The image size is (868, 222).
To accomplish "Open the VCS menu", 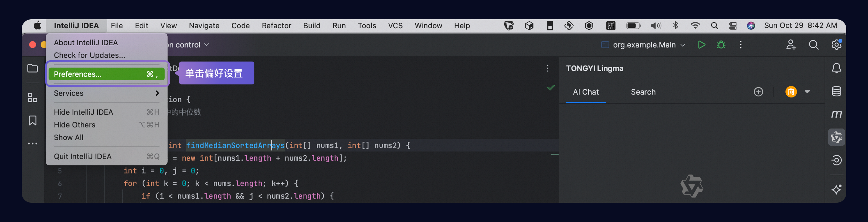I will point(395,26).
